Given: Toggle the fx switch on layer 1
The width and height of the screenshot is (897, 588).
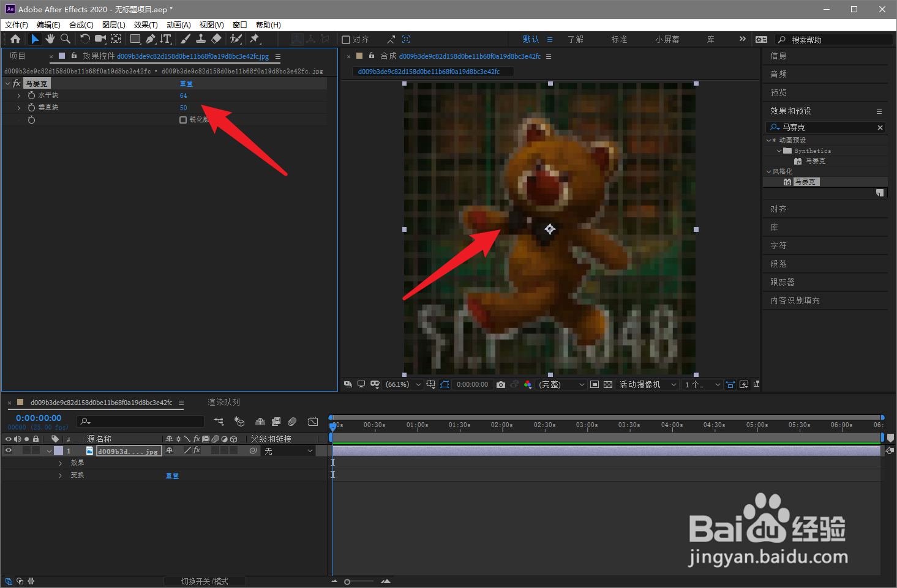Looking at the screenshot, I should tap(197, 450).
